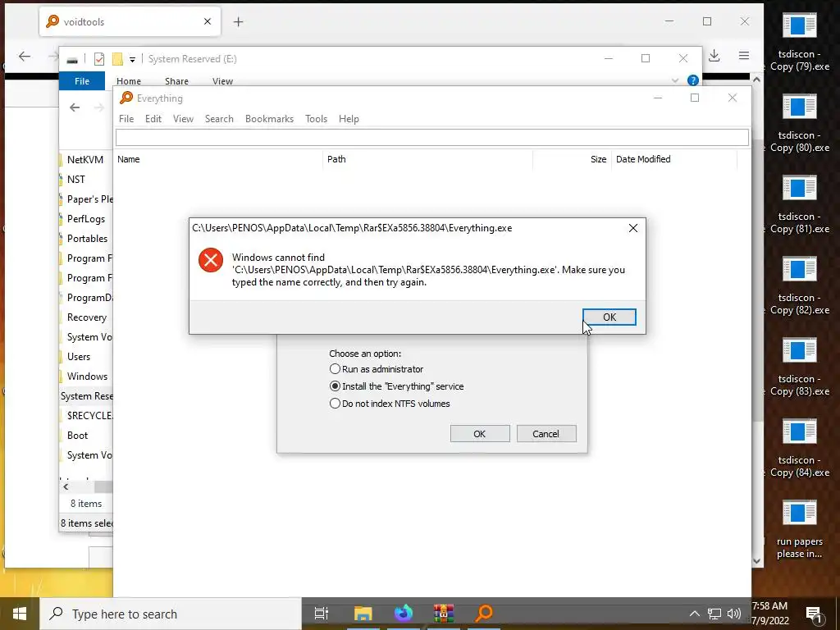The height and width of the screenshot is (630, 840).
Task: Open File Explorer from taskbar
Action: pos(363,614)
